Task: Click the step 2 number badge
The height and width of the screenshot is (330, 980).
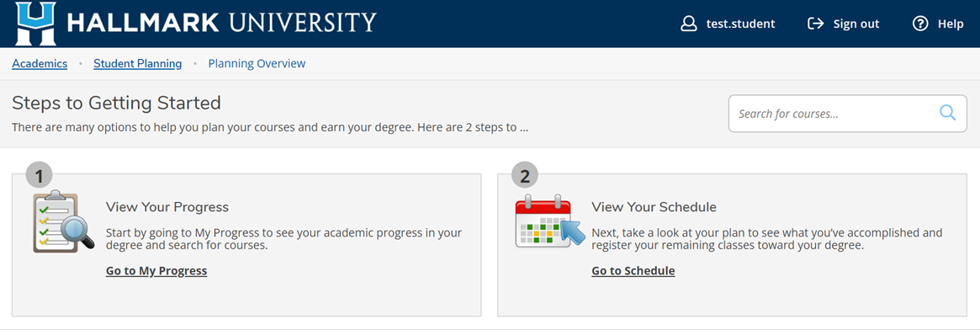Action: (525, 176)
